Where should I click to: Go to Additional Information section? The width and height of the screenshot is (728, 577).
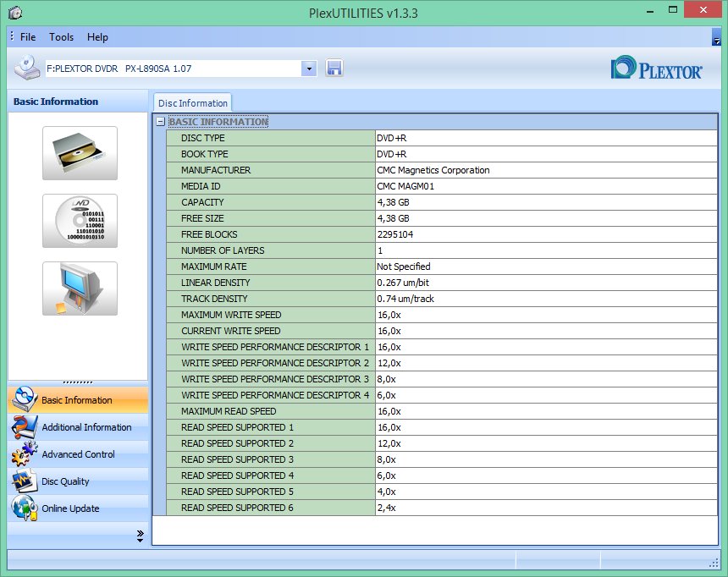point(86,427)
